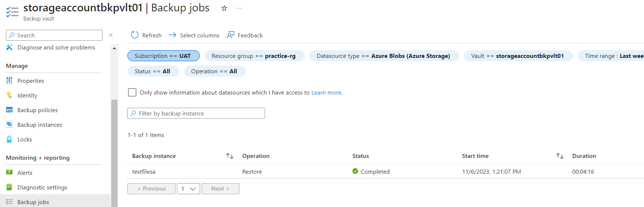Viewport: 644px width, 207px height.
Task: Open the Properties menu item
Action: (x=31, y=81)
